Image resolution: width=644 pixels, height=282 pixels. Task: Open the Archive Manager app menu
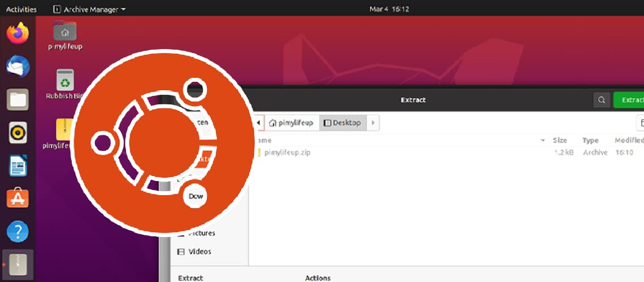pos(89,9)
